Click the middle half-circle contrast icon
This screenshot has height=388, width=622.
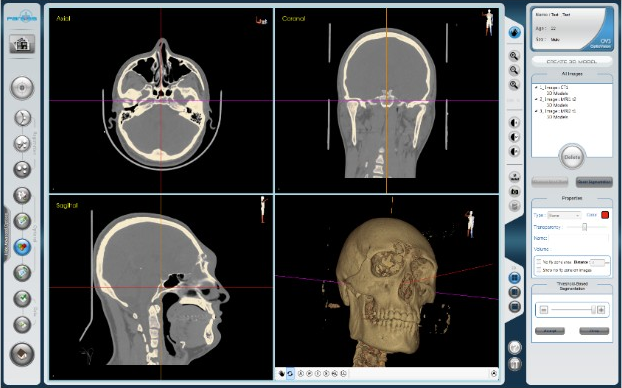click(x=514, y=137)
